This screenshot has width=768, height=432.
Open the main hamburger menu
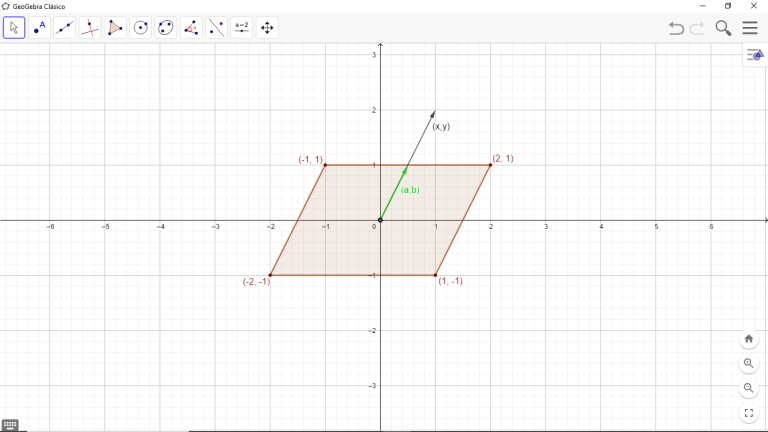tap(750, 28)
